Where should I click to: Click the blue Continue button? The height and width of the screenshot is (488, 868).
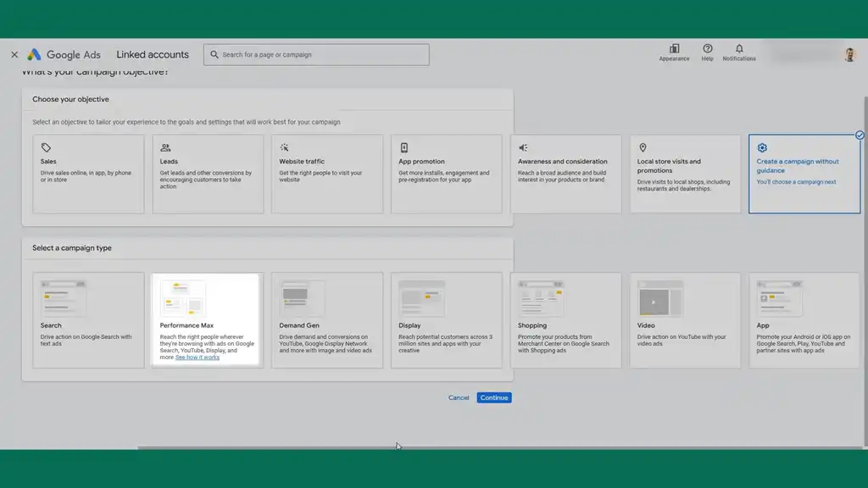click(x=494, y=398)
